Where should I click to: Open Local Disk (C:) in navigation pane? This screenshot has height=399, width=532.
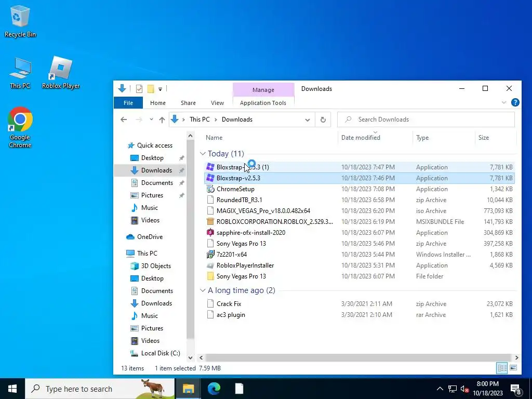[x=160, y=353]
